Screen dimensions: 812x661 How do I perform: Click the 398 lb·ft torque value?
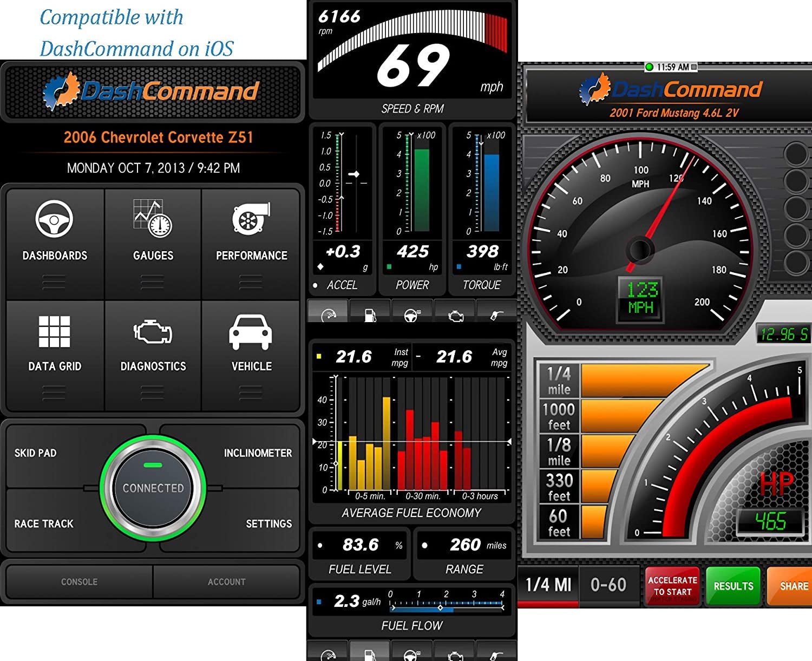[482, 252]
